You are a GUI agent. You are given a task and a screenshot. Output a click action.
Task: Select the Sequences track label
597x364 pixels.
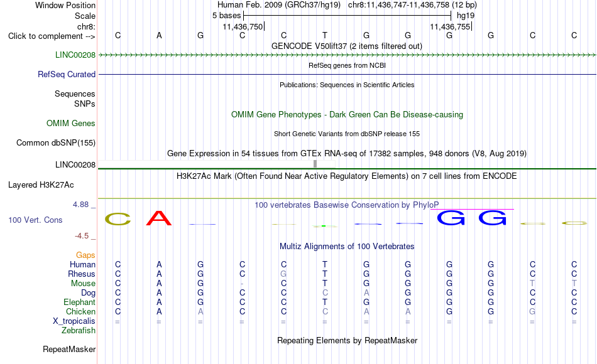(x=75, y=94)
